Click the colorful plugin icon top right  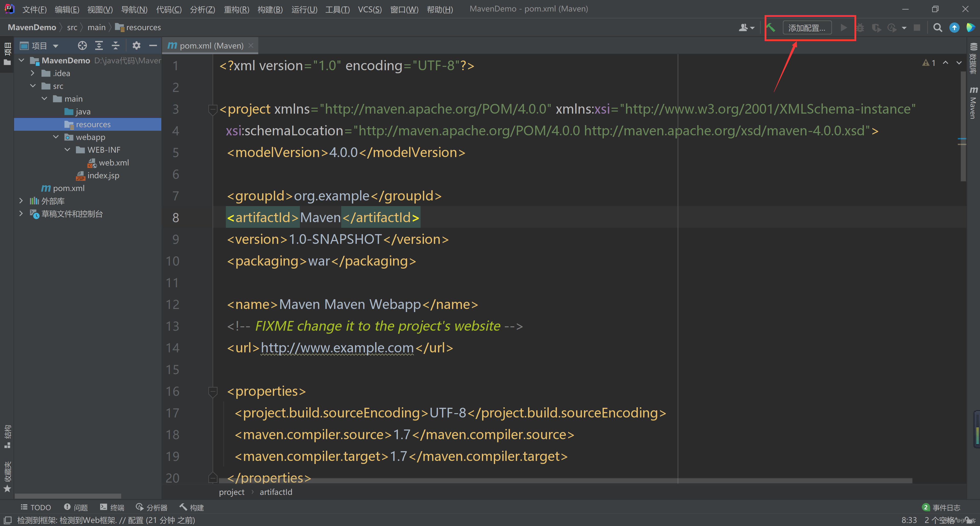pos(971,27)
